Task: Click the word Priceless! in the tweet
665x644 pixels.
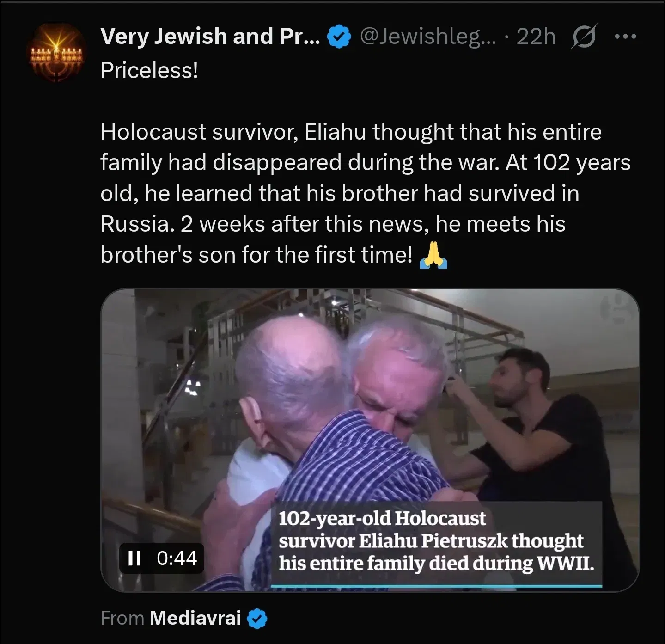Action: pyautogui.click(x=149, y=70)
